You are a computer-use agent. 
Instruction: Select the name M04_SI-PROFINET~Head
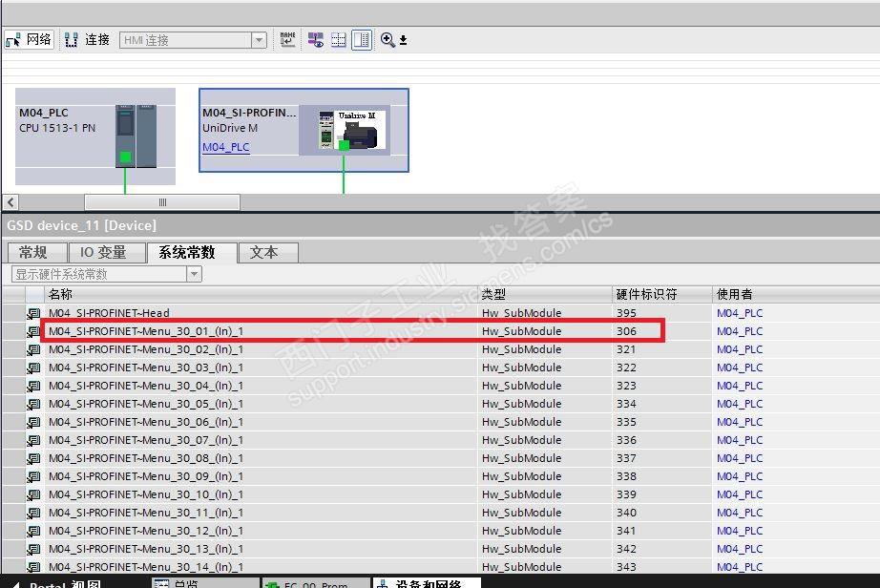pyautogui.click(x=109, y=313)
